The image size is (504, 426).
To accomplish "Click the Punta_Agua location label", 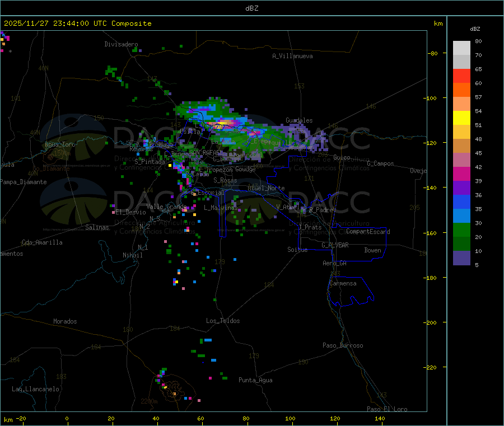I will [255, 380].
